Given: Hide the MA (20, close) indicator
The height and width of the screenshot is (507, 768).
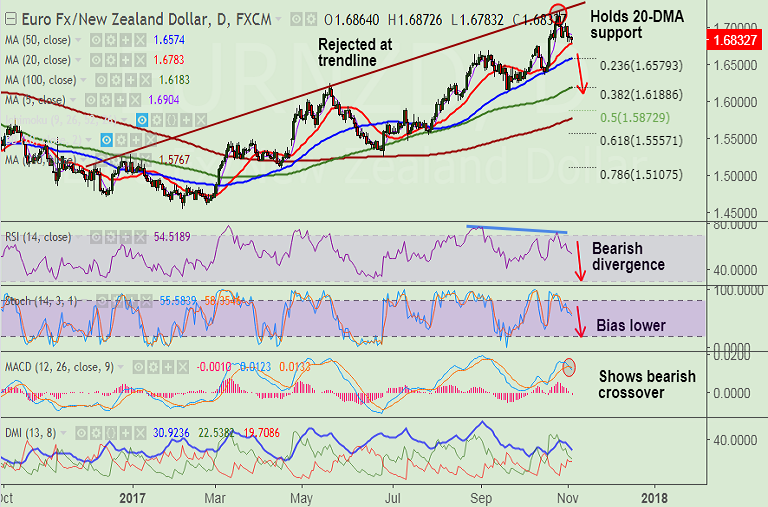Looking at the screenshot, I should point(96,60).
